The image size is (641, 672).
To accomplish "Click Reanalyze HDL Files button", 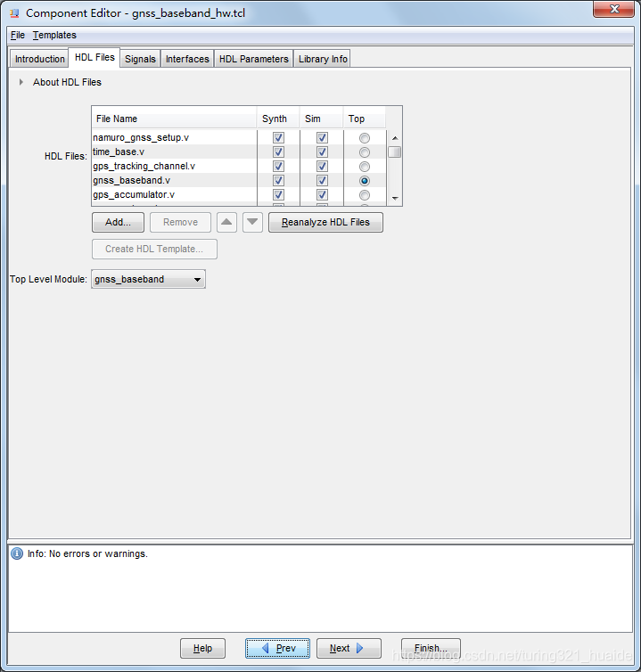I will pyautogui.click(x=325, y=223).
